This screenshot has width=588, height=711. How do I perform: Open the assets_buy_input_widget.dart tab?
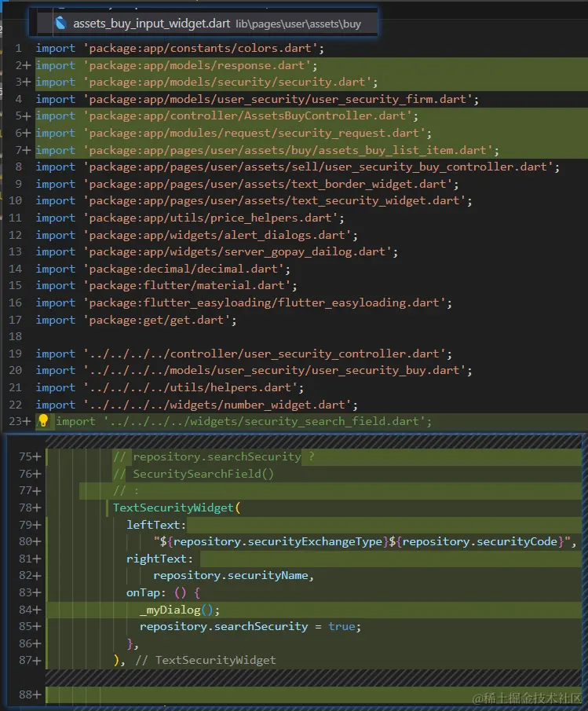click(x=207, y=23)
